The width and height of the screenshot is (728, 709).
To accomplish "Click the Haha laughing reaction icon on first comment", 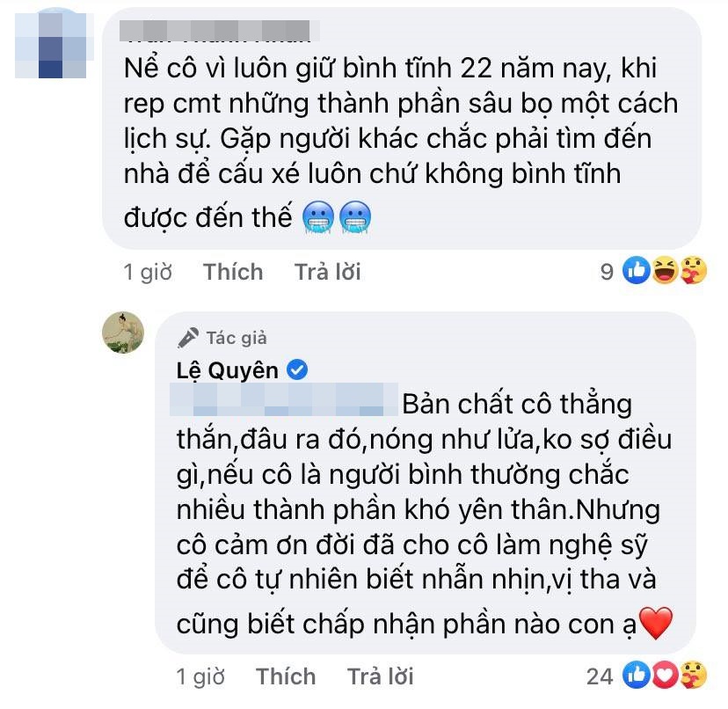I will pyautogui.click(x=666, y=270).
